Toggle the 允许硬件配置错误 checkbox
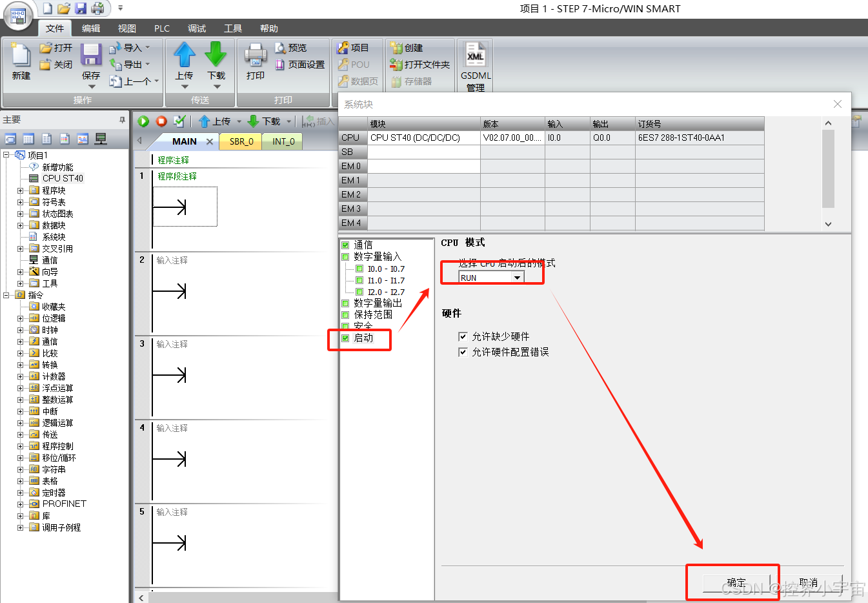This screenshot has height=603, width=868. pos(463,352)
